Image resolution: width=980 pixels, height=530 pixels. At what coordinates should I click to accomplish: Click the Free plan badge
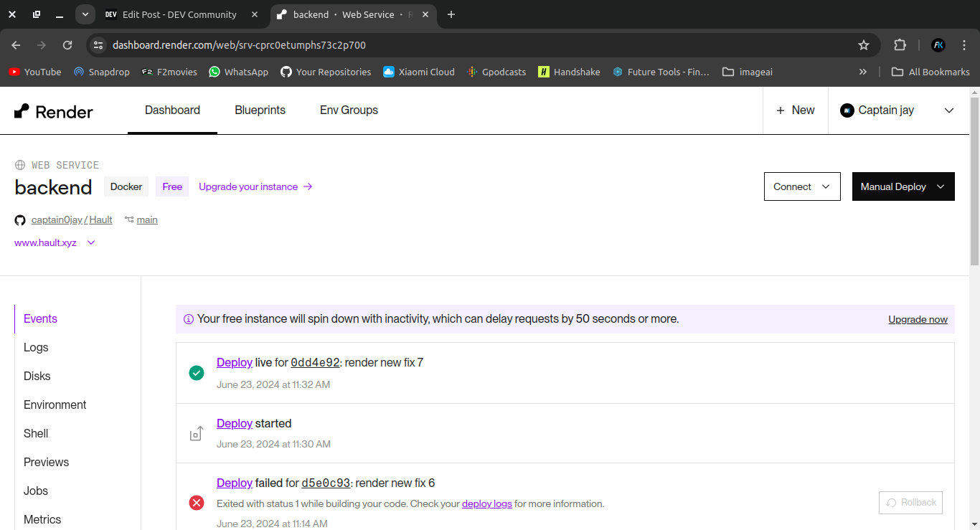(x=172, y=186)
